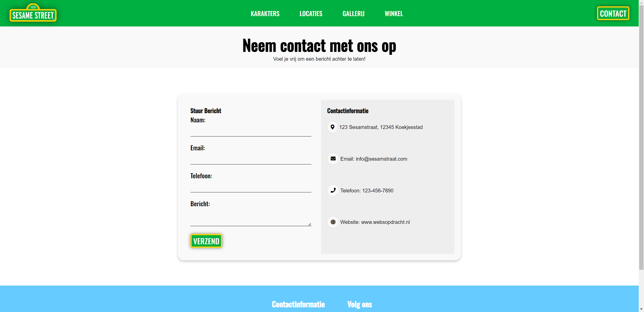Click the Bericht textarea field

[x=251, y=218]
